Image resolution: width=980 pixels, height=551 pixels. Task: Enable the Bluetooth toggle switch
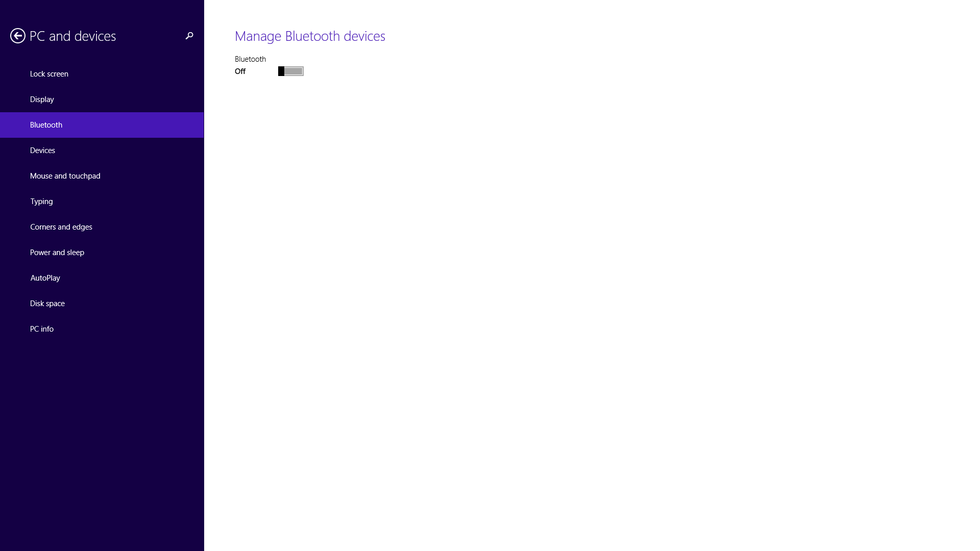pyautogui.click(x=291, y=70)
